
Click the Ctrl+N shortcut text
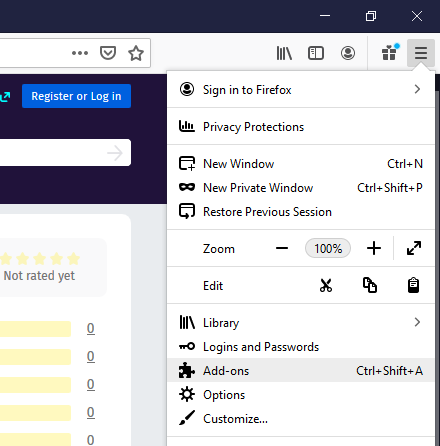(x=405, y=164)
